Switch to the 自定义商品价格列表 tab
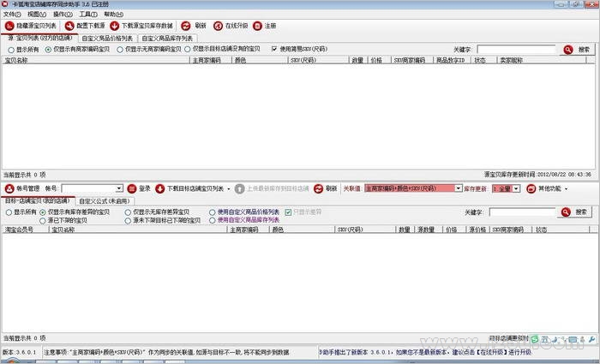Screen dimensions: 600x364 pos(107,38)
